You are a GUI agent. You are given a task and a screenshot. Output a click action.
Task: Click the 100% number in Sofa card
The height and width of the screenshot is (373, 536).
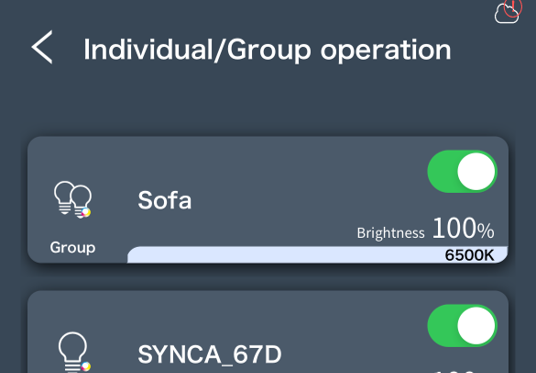point(464,228)
